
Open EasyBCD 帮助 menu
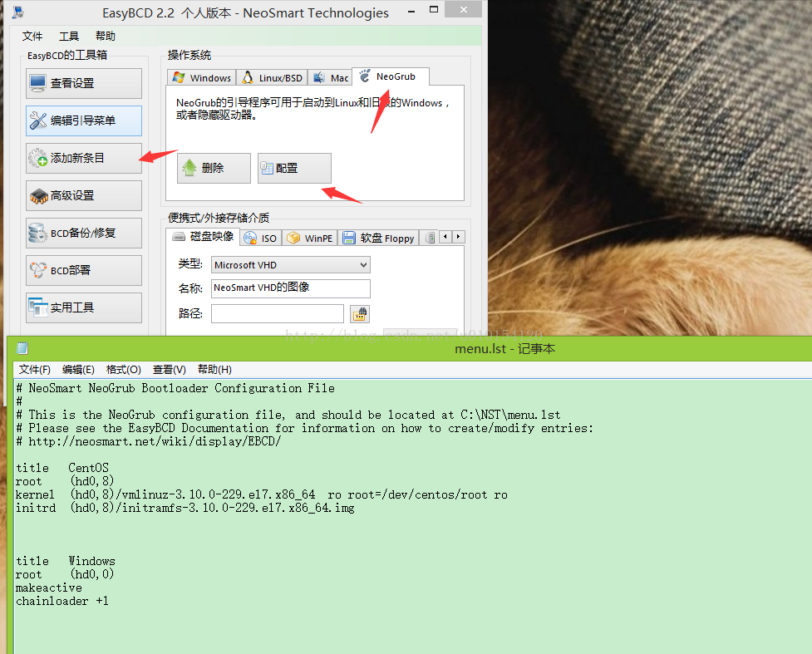point(106,37)
